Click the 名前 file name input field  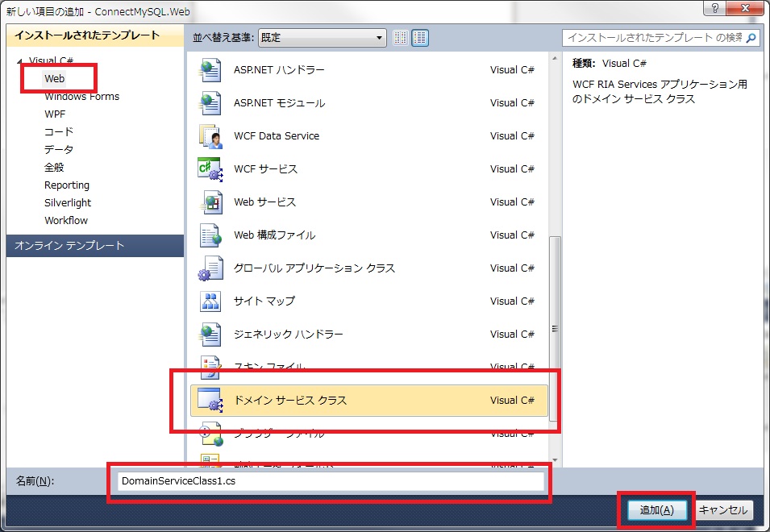click(331, 481)
